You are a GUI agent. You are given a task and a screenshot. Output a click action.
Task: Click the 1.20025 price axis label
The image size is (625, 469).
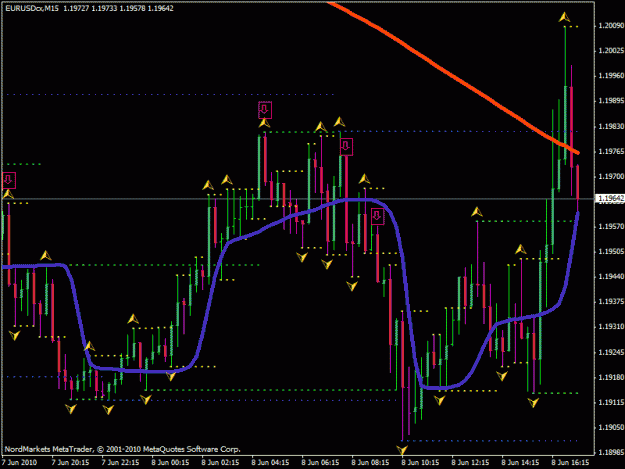610,51
